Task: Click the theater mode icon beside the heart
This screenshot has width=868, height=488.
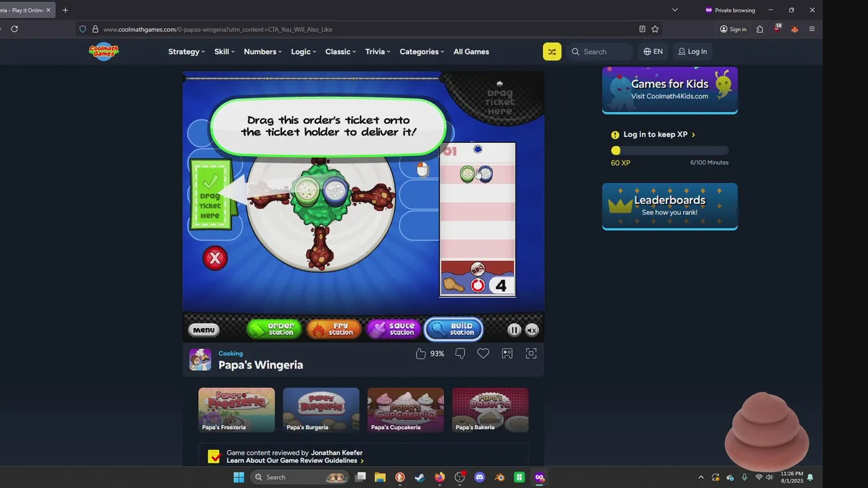Action: pyautogui.click(x=507, y=354)
